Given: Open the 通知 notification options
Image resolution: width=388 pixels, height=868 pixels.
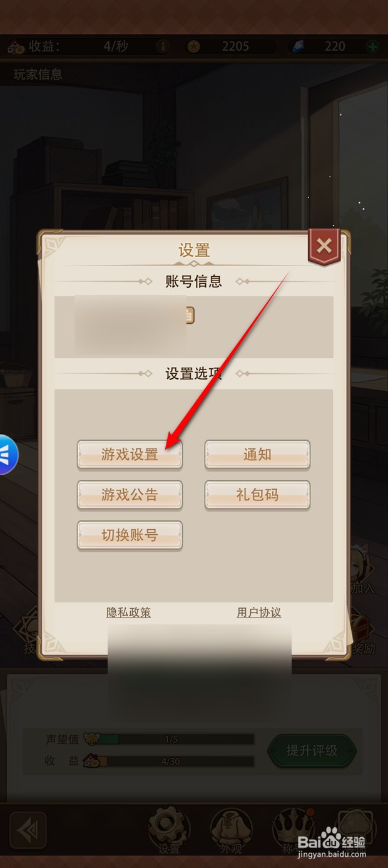Looking at the screenshot, I should coord(257,455).
